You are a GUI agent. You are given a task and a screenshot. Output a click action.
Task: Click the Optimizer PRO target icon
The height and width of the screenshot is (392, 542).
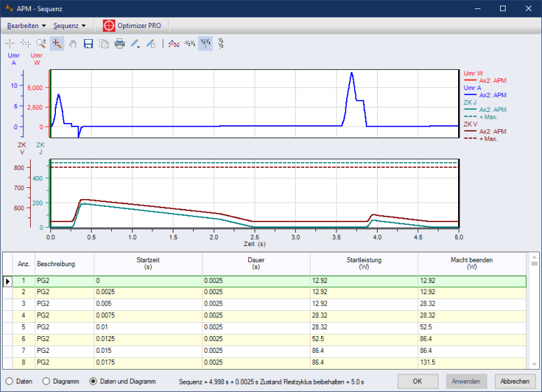click(108, 25)
